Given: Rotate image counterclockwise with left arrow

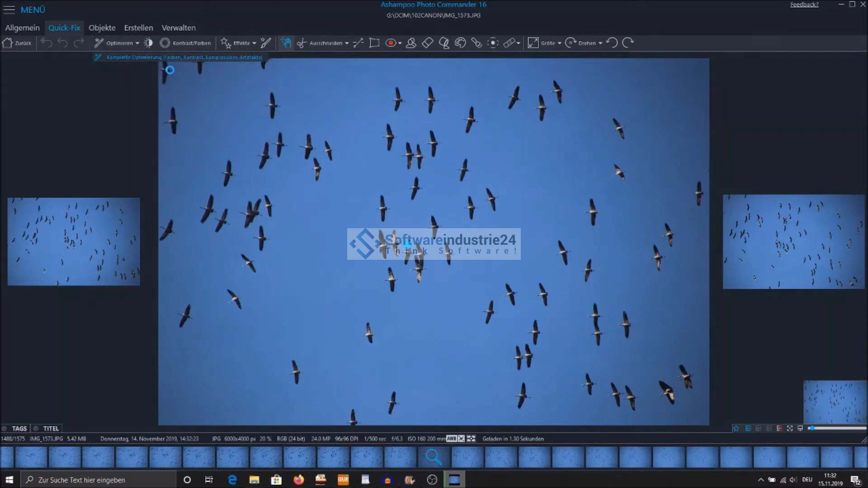Looking at the screenshot, I should click(612, 43).
